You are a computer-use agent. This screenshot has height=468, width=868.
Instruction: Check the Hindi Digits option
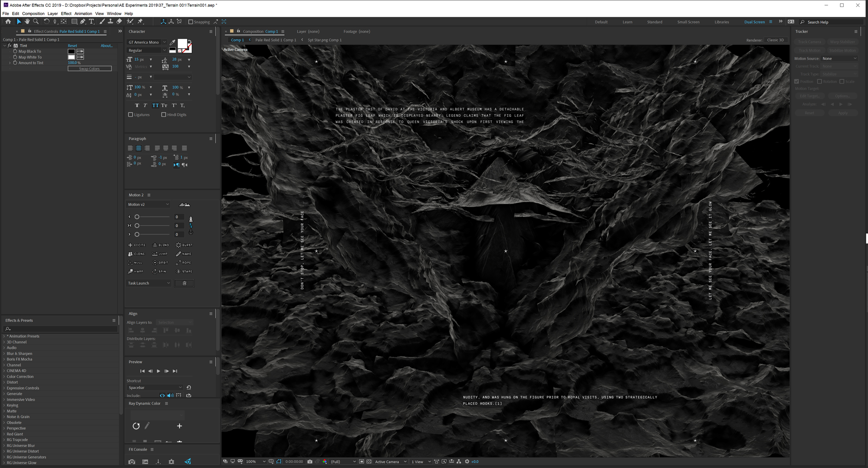tap(164, 115)
